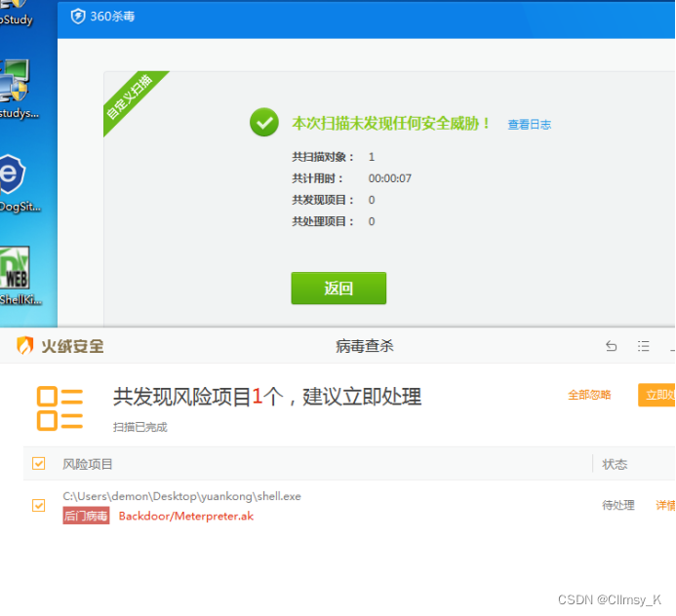676x616 pixels.
Task: Click the 360杀毒 shield logo icon
Action: click(x=78, y=17)
